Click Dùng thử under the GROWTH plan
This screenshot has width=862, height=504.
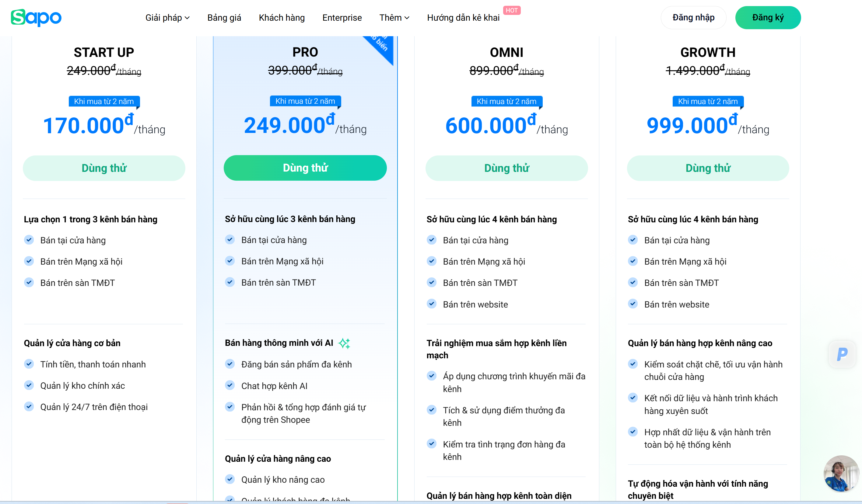click(x=708, y=168)
